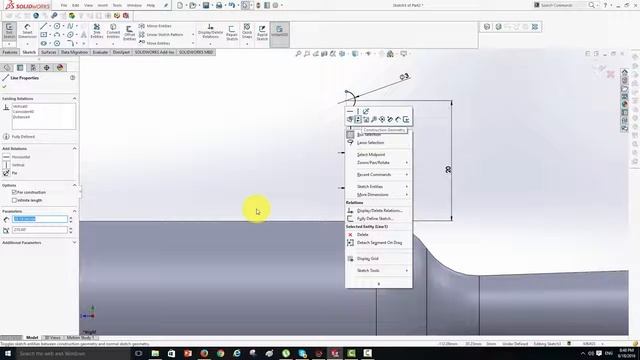
Task: Click the Repair Sketch tool
Action: 232,33
